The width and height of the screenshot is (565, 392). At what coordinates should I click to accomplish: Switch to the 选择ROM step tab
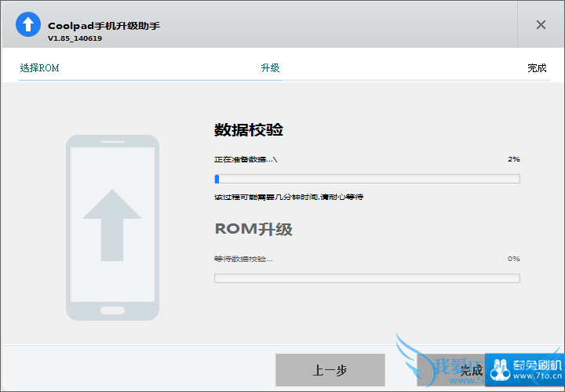[x=40, y=68]
